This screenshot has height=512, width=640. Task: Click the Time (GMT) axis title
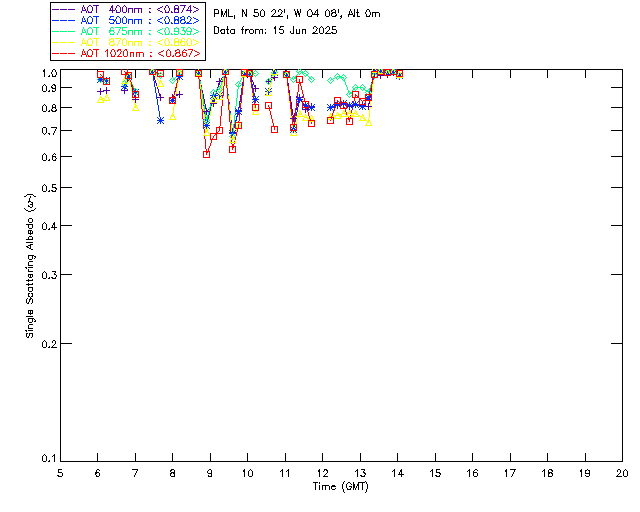(341, 486)
